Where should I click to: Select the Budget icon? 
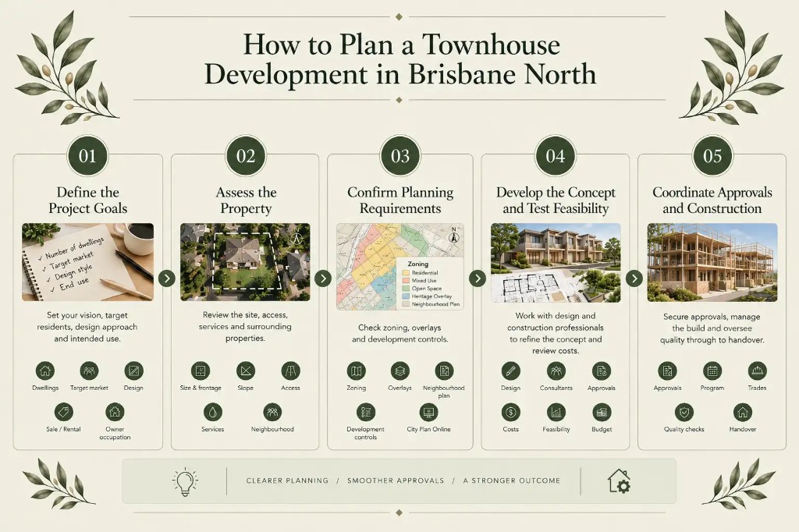(x=602, y=412)
